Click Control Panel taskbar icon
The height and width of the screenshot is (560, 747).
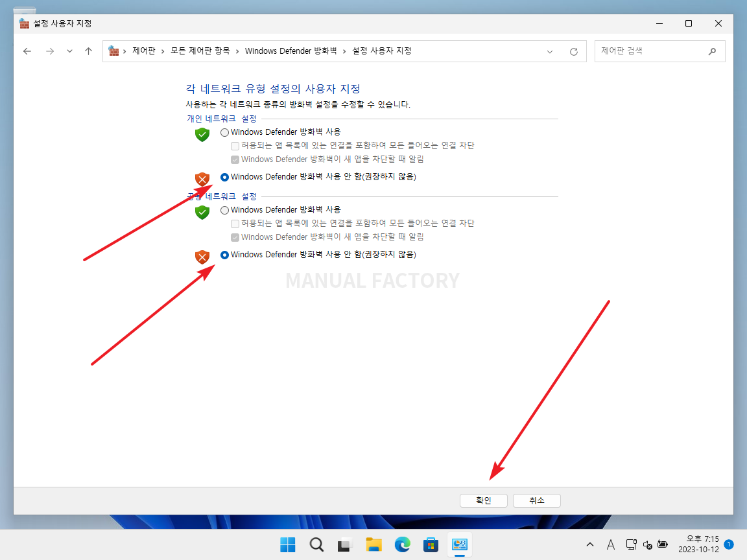pos(459,544)
